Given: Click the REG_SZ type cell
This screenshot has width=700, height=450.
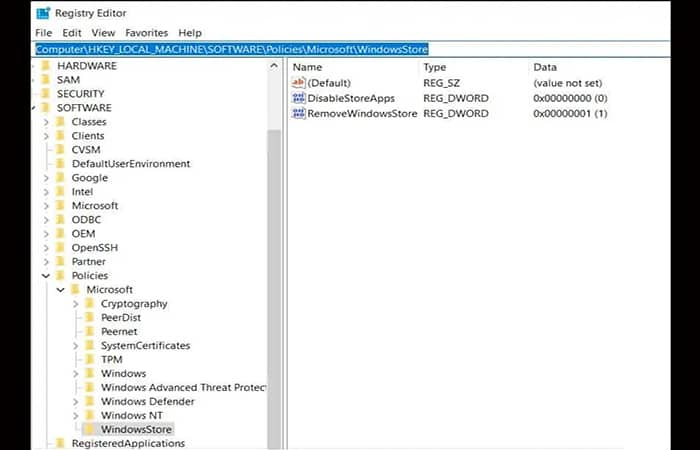Looking at the screenshot, I should click(x=441, y=83).
